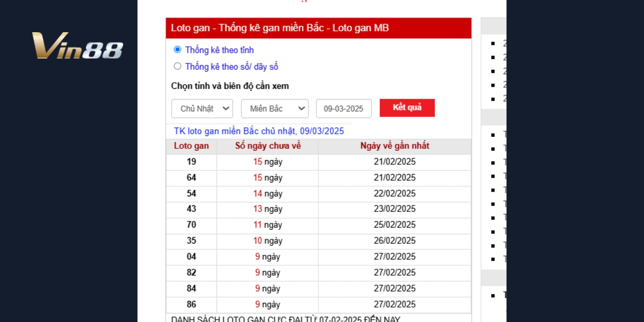644x322 pixels.
Task: Click loto number 86 in table
Action: point(191,304)
